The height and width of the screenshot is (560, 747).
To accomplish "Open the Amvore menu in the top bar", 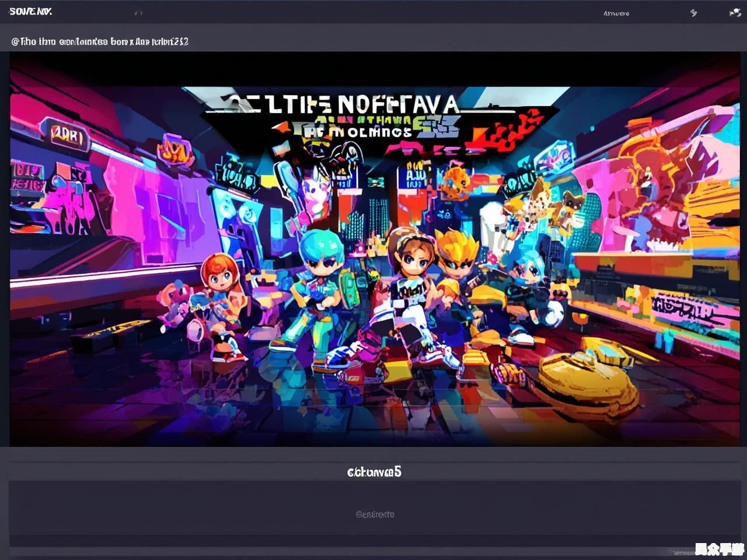I will pos(616,13).
